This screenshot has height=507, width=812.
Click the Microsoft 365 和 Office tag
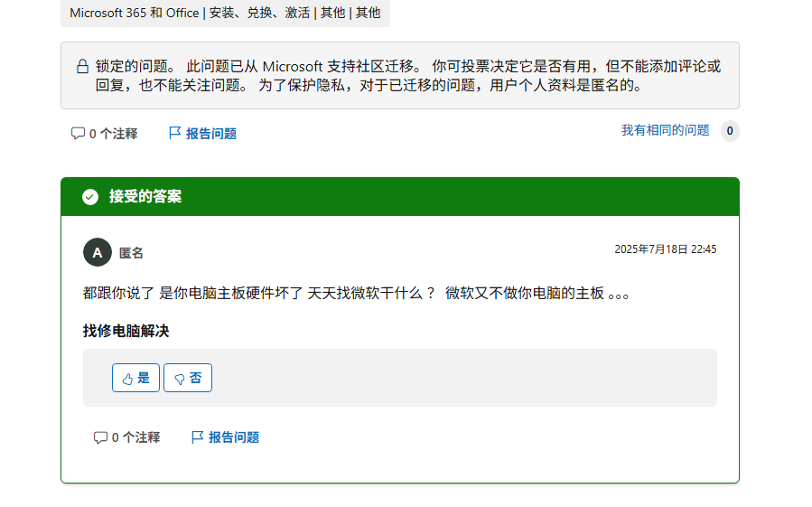coord(225,13)
